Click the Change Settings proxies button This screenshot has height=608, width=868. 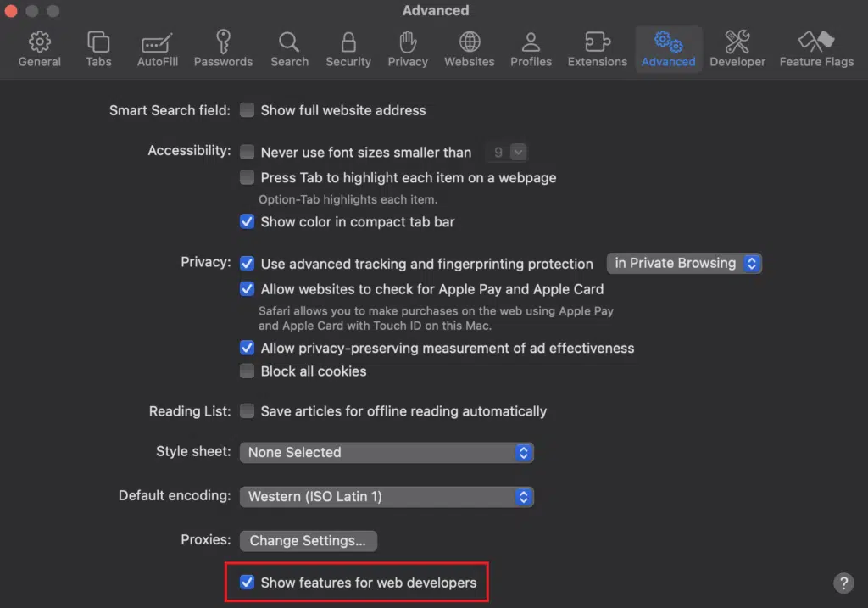pos(308,541)
